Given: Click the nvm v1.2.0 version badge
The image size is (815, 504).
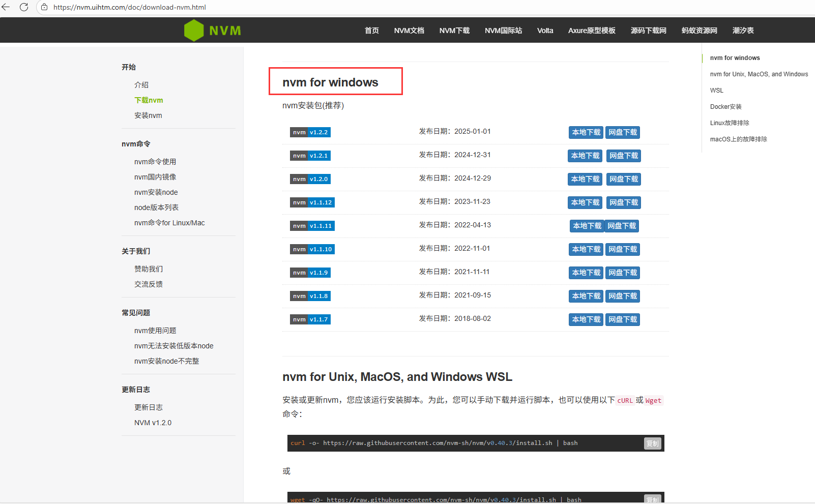Looking at the screenshot, I should [310, 179].
